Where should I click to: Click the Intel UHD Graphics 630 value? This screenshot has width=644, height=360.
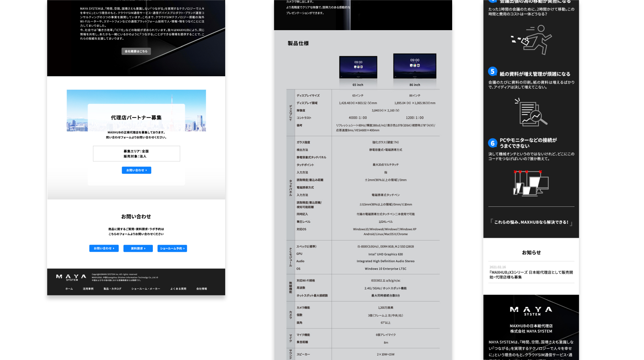coord(385,254)
